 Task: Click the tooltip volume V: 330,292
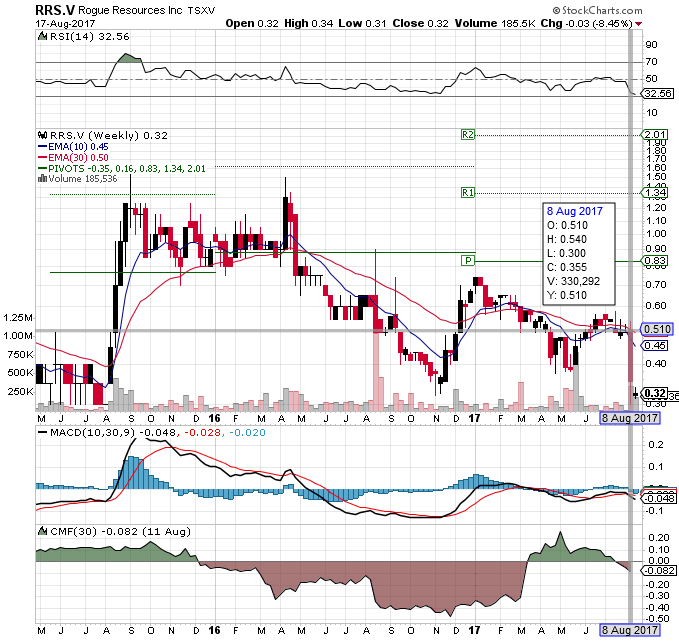pyautogui.click(x=573, y=281)
